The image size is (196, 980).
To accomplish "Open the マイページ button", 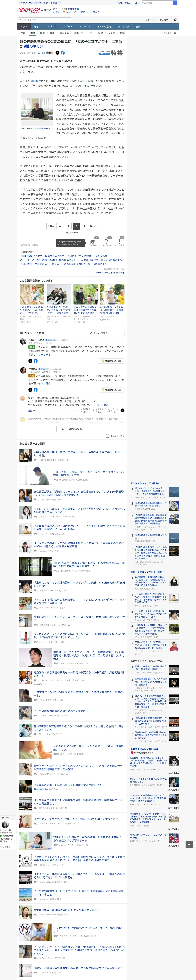I will coord(150,20).
